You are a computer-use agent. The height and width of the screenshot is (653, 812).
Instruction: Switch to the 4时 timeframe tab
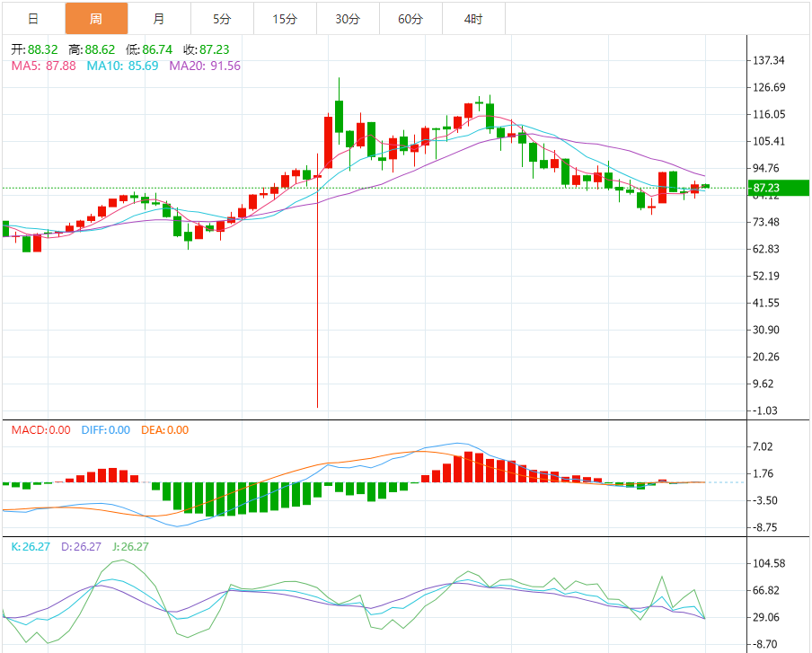473,18
